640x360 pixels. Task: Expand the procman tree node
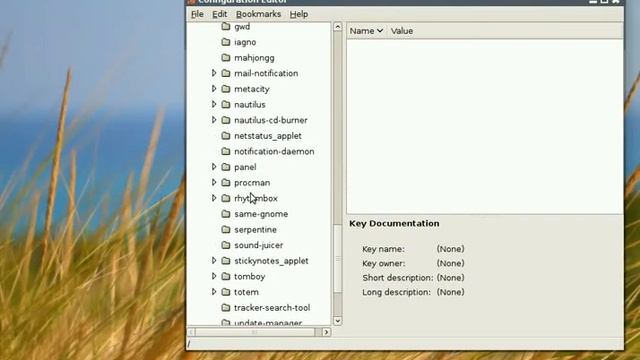coord(214,182)
